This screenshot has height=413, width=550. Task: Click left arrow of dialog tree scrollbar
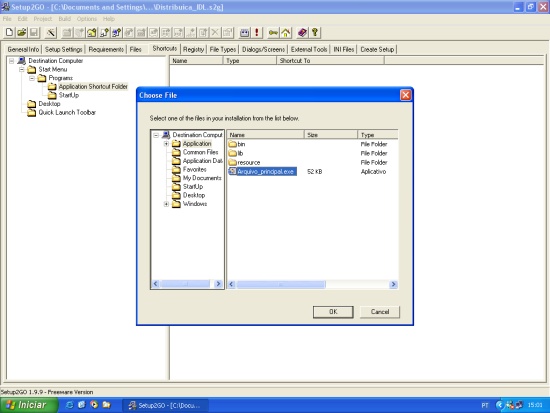click(x=156, y=284)
